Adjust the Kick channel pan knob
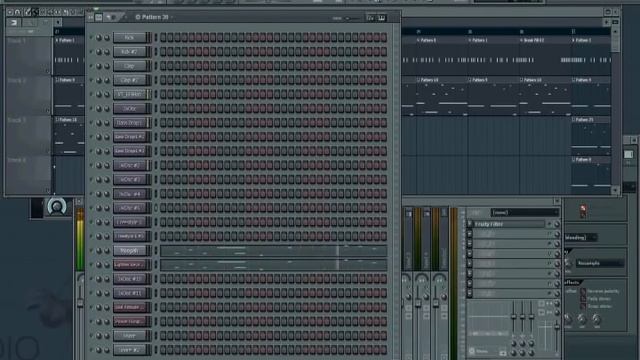The width and height of the screenshot is (640, 360). click(99, 38)
